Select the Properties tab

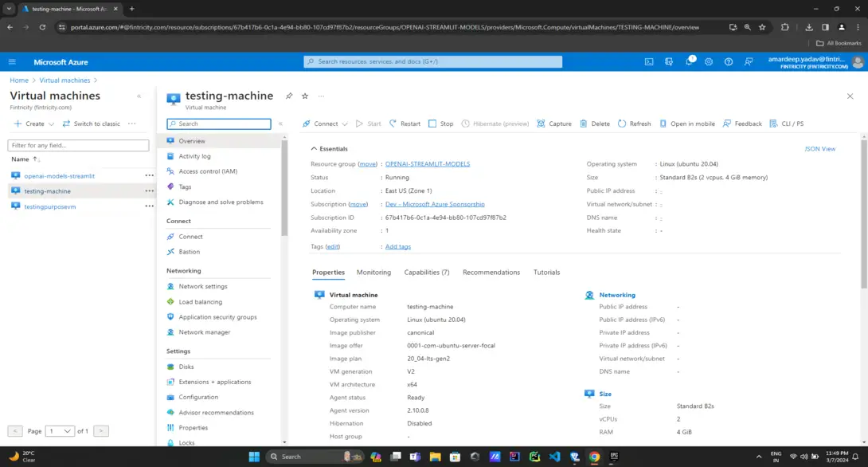tap(328, 273)
